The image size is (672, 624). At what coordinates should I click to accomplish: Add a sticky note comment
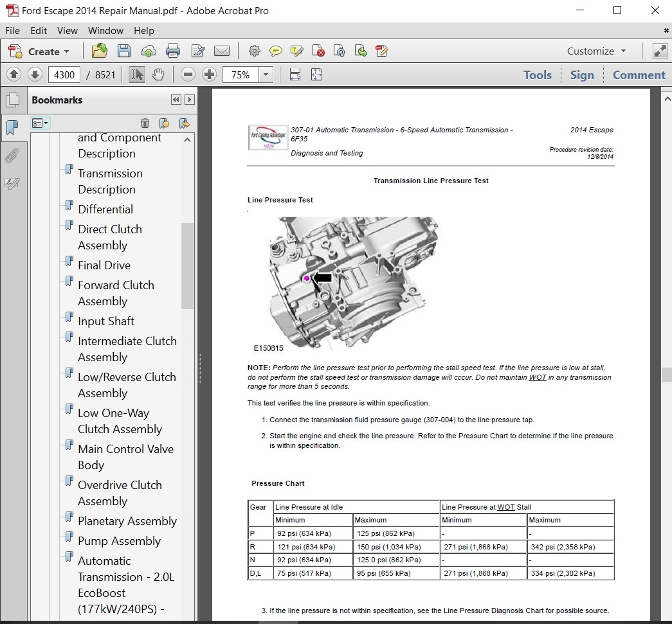[x=275, y=51]
